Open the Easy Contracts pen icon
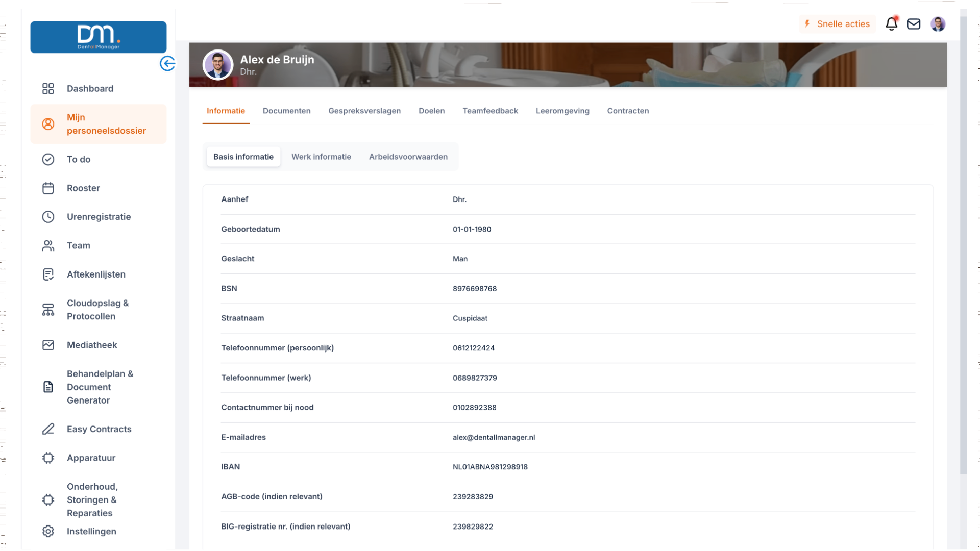The width and height of the screenshot is (980, 551). (48, 429)
